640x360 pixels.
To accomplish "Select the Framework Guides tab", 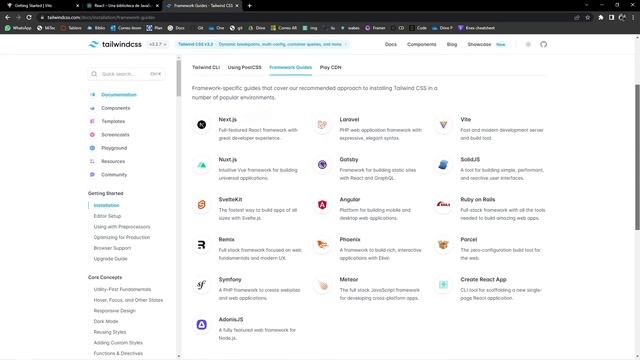I will point(291,67).
